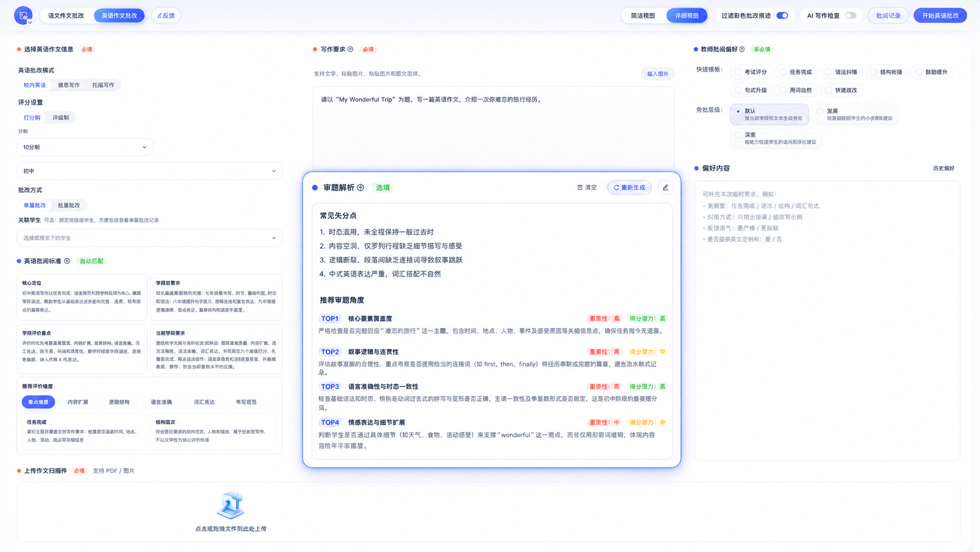
Task: Choose 默认 annotation level
Action: [x=769, y=114]
